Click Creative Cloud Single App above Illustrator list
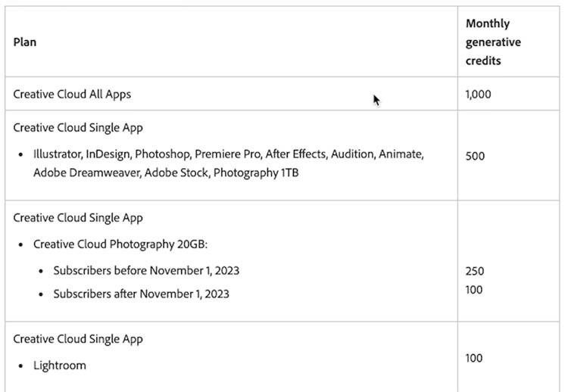The width and height of the screenshot is (568, 392). point(78,128)
